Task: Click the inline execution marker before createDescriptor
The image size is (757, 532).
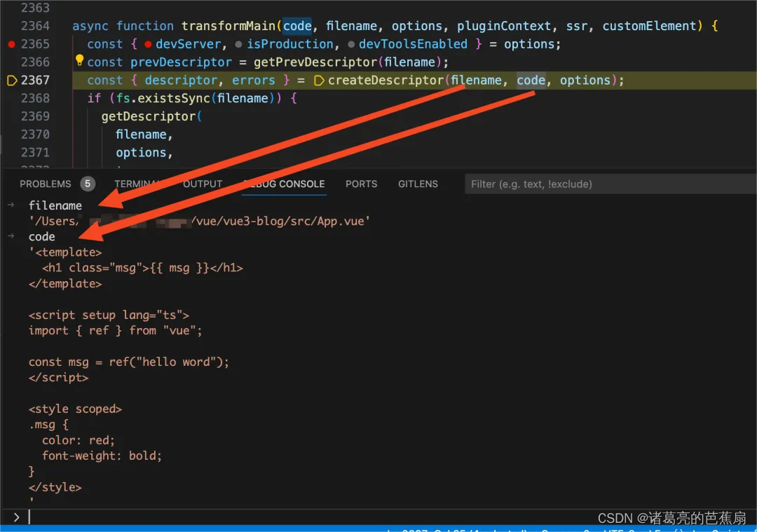Action: pyautogui.click(x=319, y=81)
